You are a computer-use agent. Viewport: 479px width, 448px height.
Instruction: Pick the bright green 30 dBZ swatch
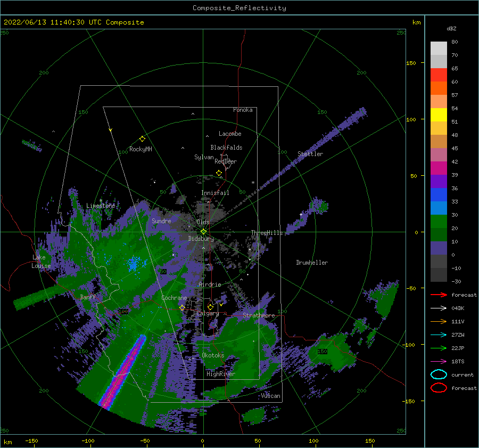439,222
